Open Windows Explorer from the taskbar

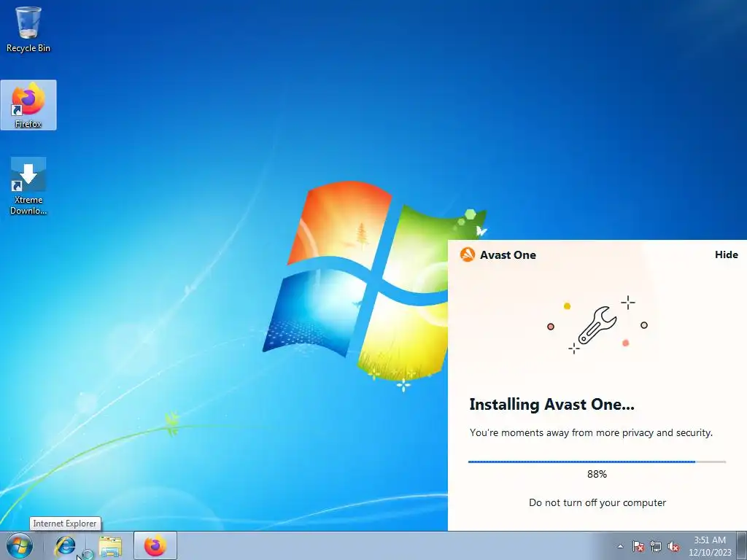tap(110, 546)
